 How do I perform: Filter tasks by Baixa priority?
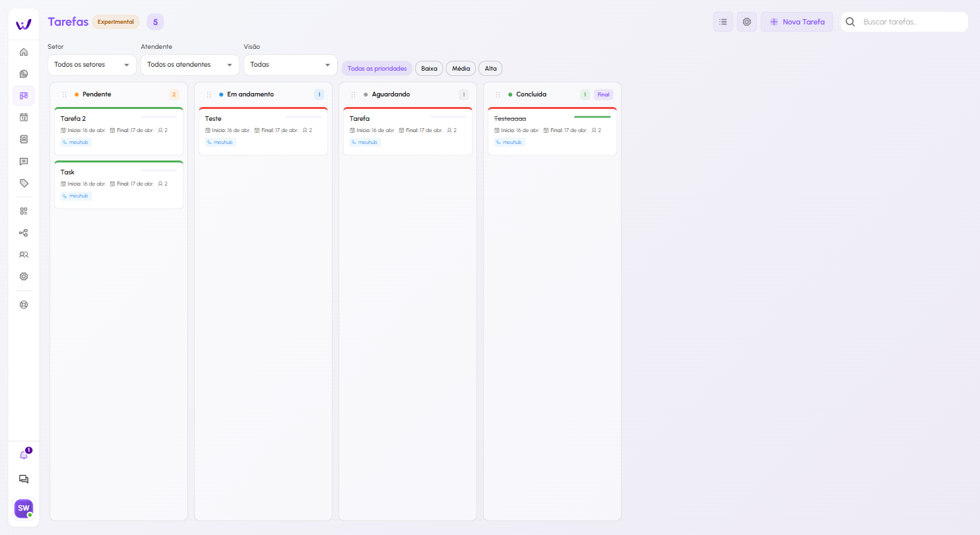coord(429,69)
